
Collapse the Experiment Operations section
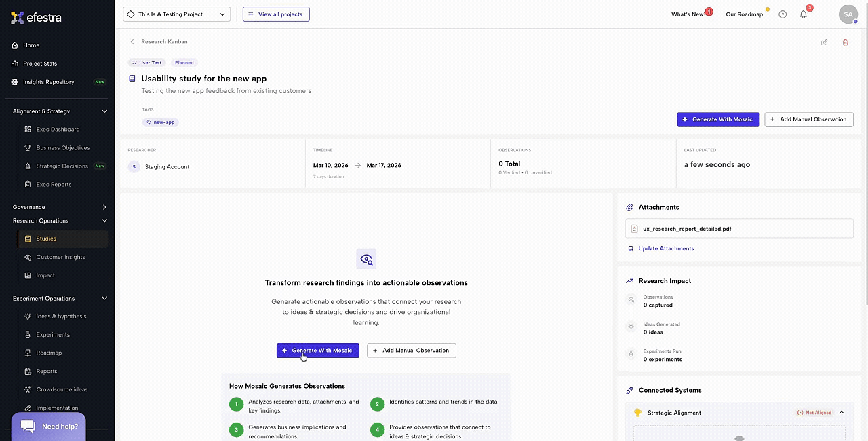tap(104, 299)
